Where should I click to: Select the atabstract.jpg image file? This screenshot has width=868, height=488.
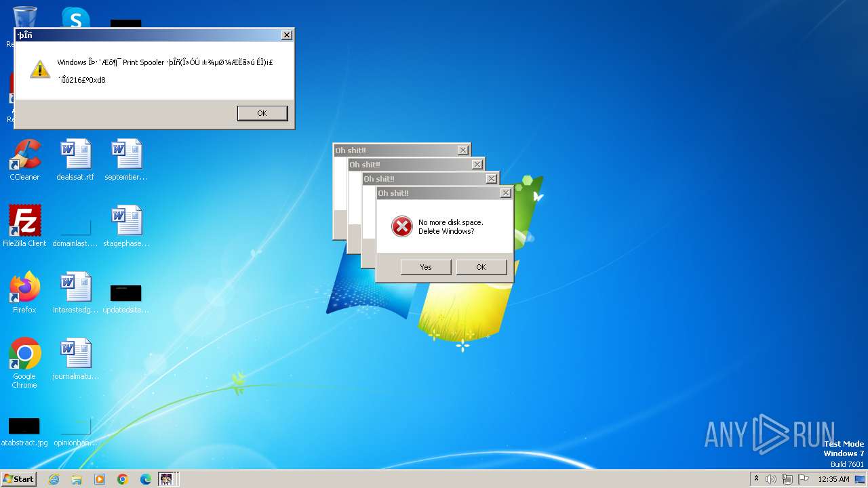tap(24, 432)
